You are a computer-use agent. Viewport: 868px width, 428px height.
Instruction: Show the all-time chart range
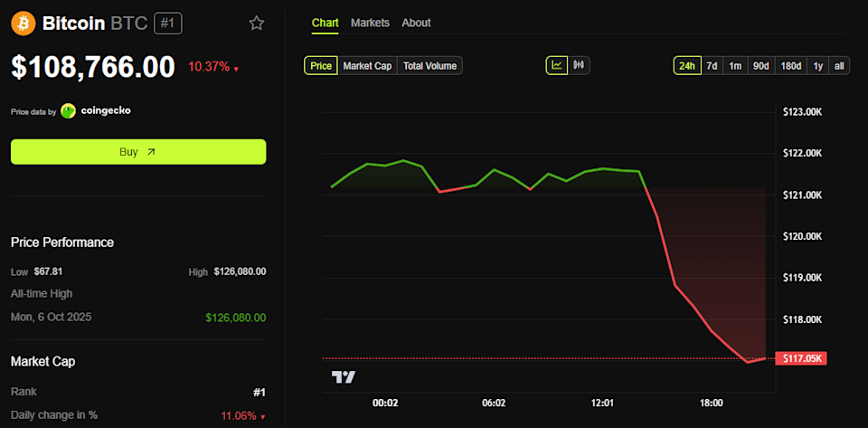839,65
